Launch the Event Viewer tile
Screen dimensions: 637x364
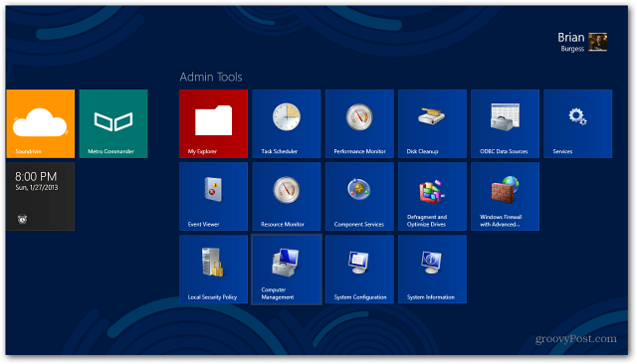(213, 196)
